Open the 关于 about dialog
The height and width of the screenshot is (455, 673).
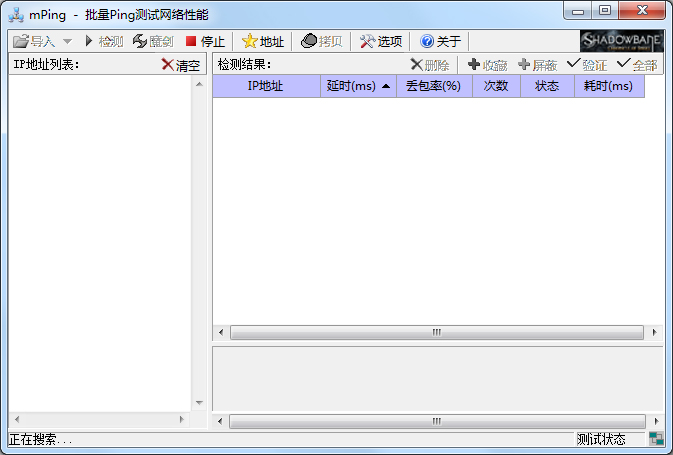click(x=427, y=41)
